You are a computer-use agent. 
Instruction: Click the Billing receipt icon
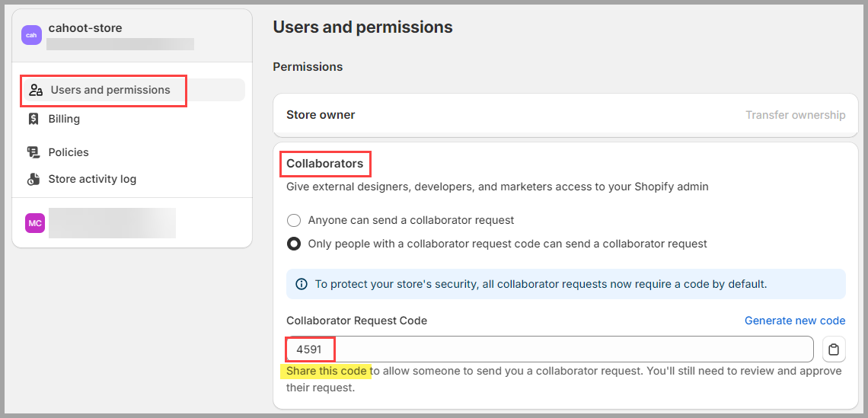(x=34, y=119)
